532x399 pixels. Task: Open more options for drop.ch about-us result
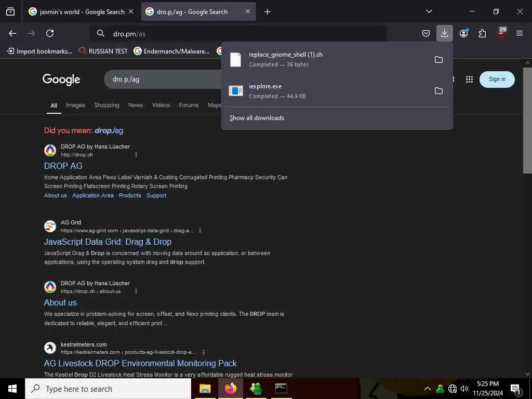(x=136, y=291)
